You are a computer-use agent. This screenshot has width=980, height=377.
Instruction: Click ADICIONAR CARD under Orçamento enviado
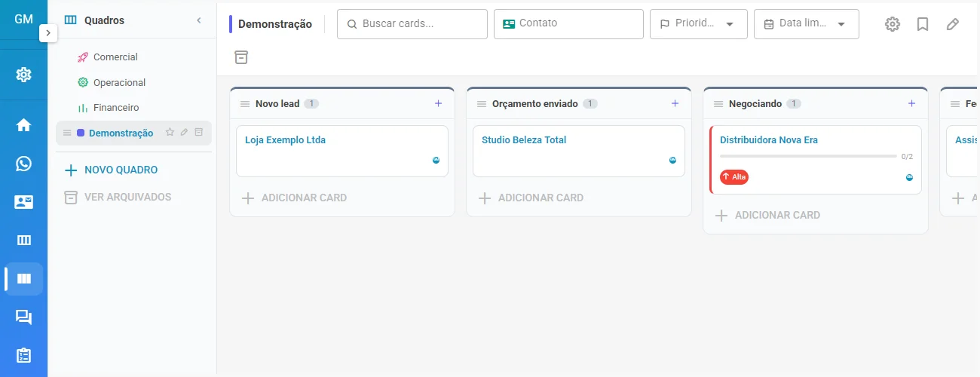point(531,198)
